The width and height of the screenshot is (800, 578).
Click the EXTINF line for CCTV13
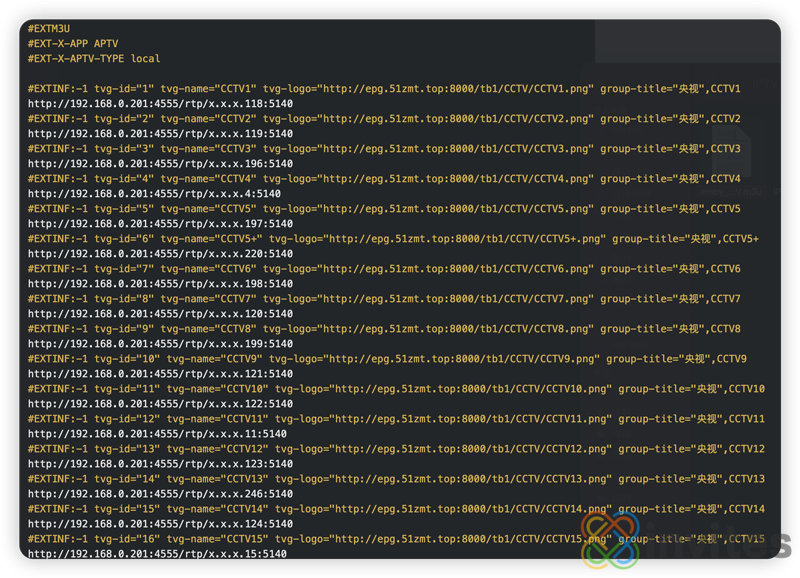tap(396, 479)
